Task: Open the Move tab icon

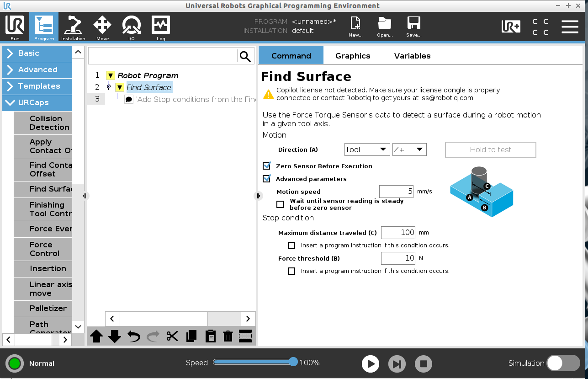Action: point(102,27)
